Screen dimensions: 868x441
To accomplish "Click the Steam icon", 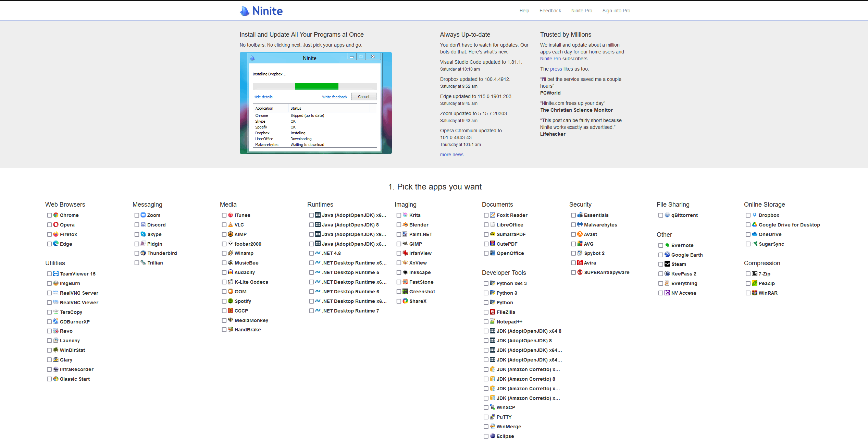I will pos(667,264).
